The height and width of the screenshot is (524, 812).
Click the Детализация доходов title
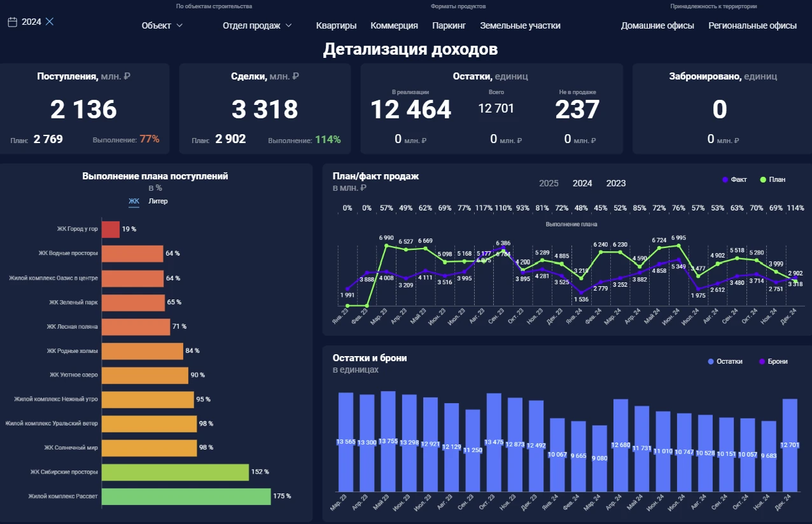[x=410, y=49]
